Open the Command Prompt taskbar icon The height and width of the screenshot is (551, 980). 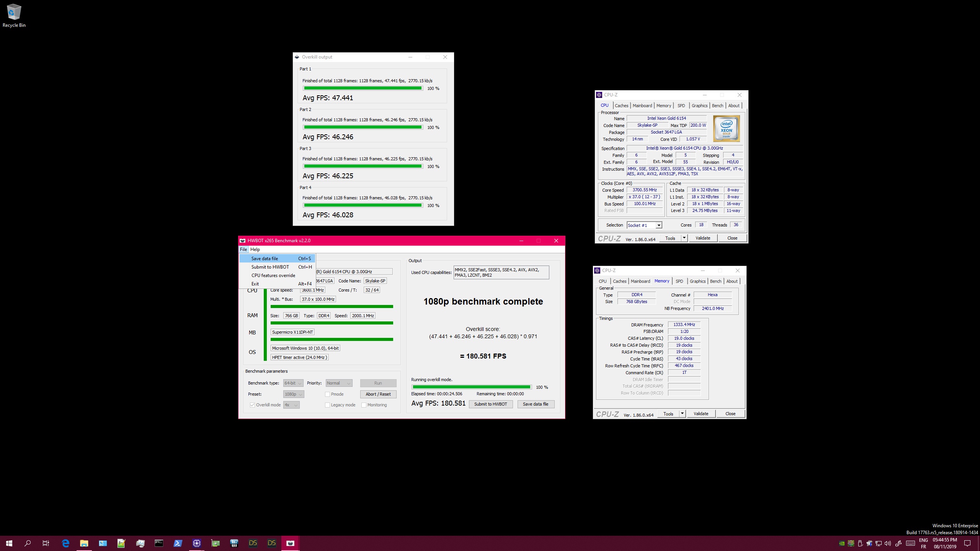click(x=159, y=543)
